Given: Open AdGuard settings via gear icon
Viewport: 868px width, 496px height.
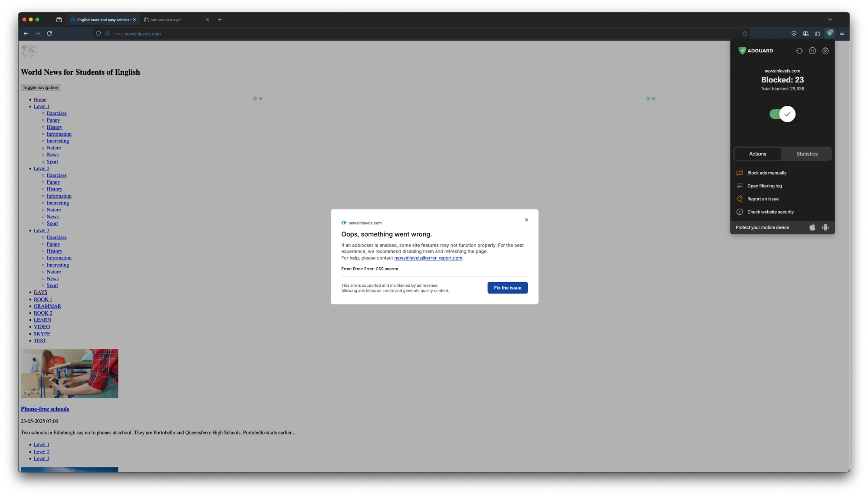Looking at the screenshot, I should (825, 50).
